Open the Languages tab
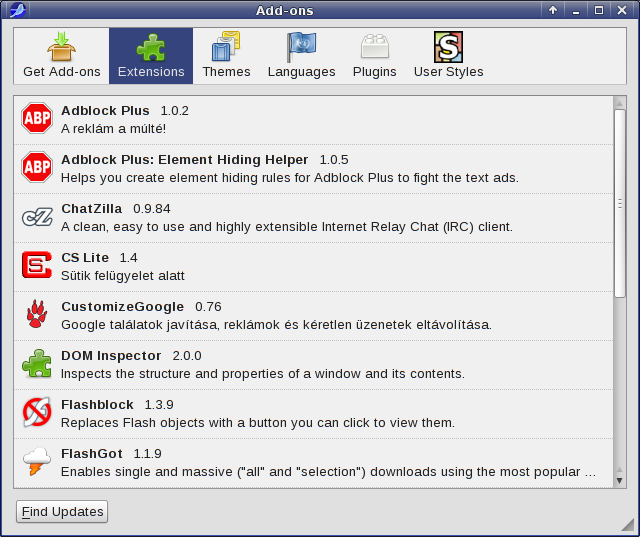 [302, 56]
